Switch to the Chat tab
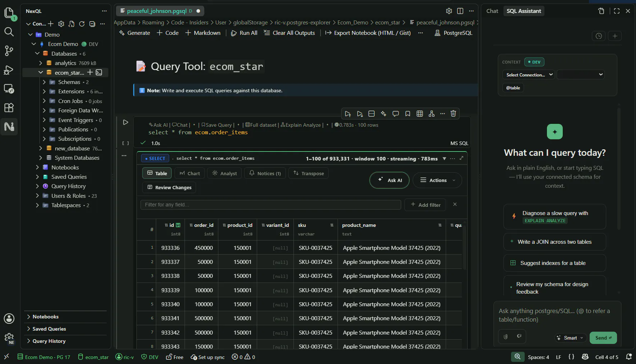636x364 pixels. pos(492,11)
